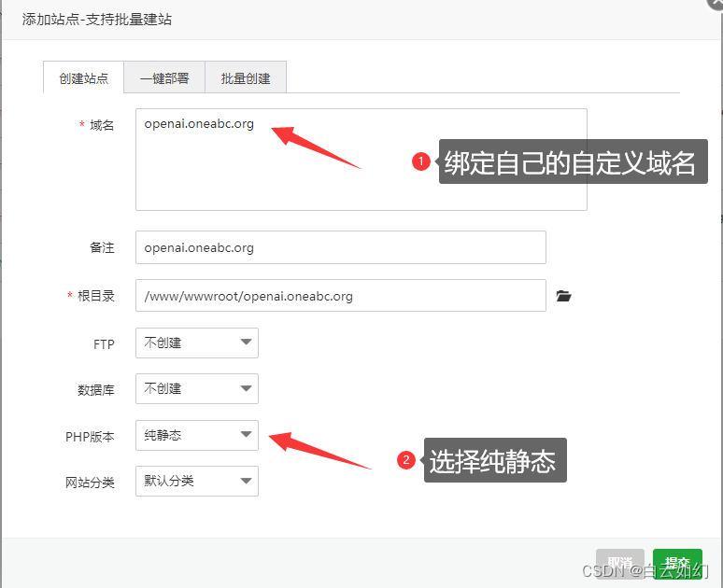Screen dimensions: 723x588
Task: Open the FTP dropdown
Action: [197, 343]
